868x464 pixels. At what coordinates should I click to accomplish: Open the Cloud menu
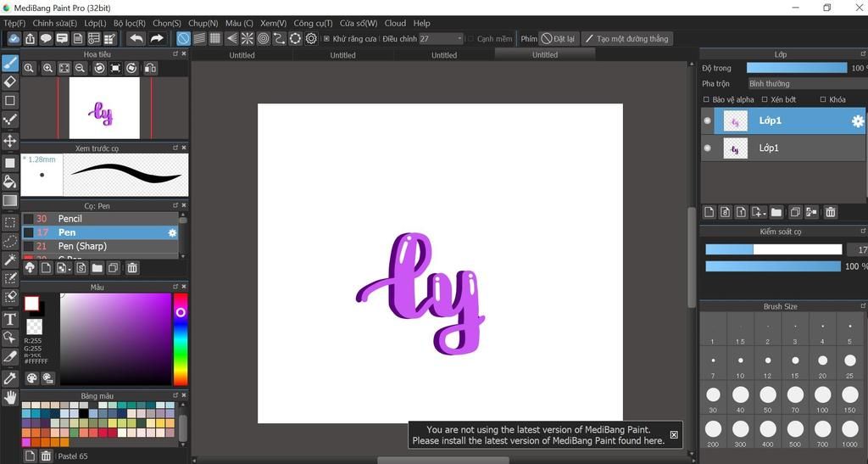395,23
